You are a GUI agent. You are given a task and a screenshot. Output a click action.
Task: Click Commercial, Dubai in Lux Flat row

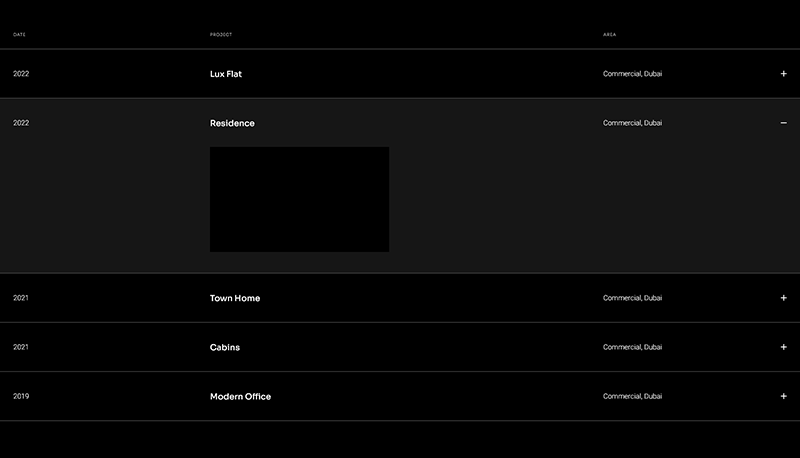(632, 74)
